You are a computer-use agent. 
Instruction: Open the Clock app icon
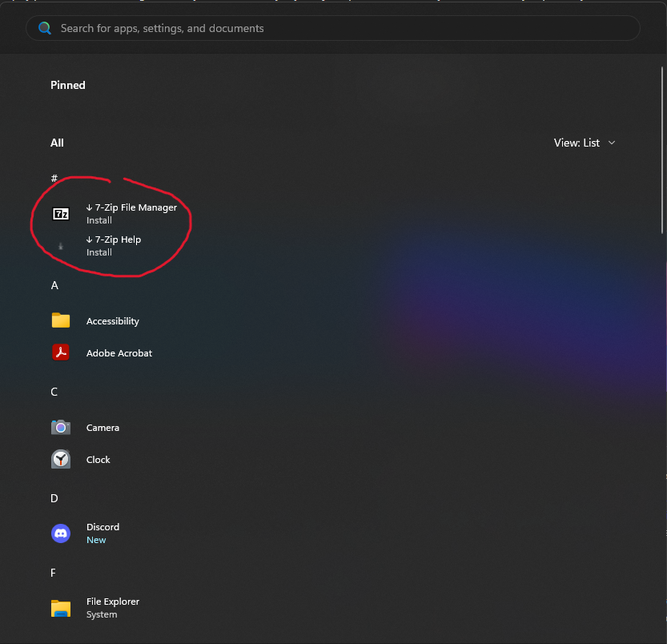pyautogui.click(x=60, y=459)
